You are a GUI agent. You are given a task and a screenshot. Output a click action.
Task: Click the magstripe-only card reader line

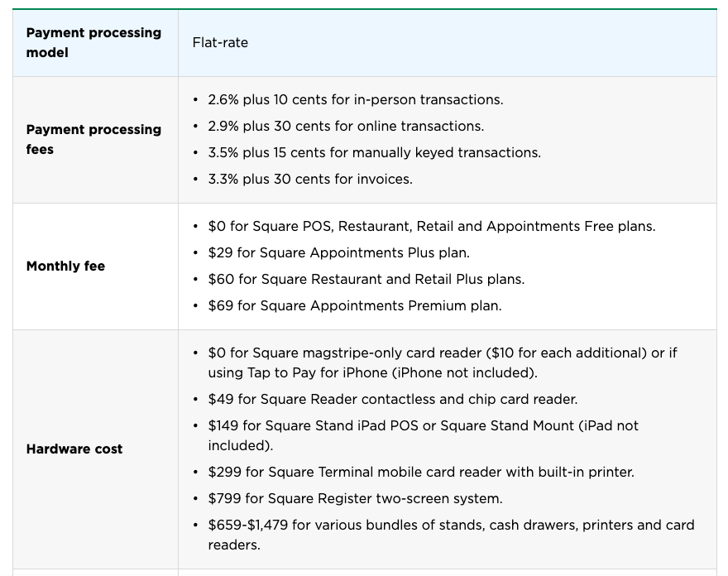coord(443,362)
